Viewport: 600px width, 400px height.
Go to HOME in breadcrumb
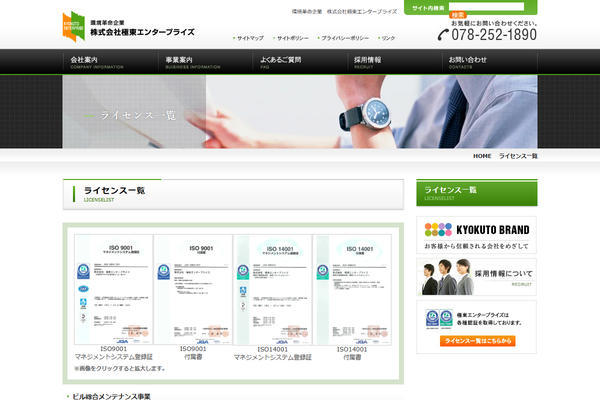[482, 156]
